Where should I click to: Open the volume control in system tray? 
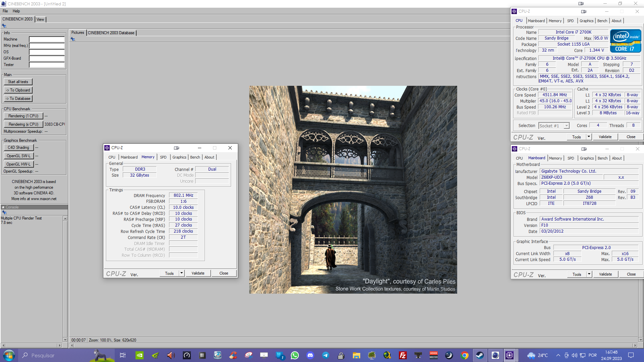click(x=575, y=355)
